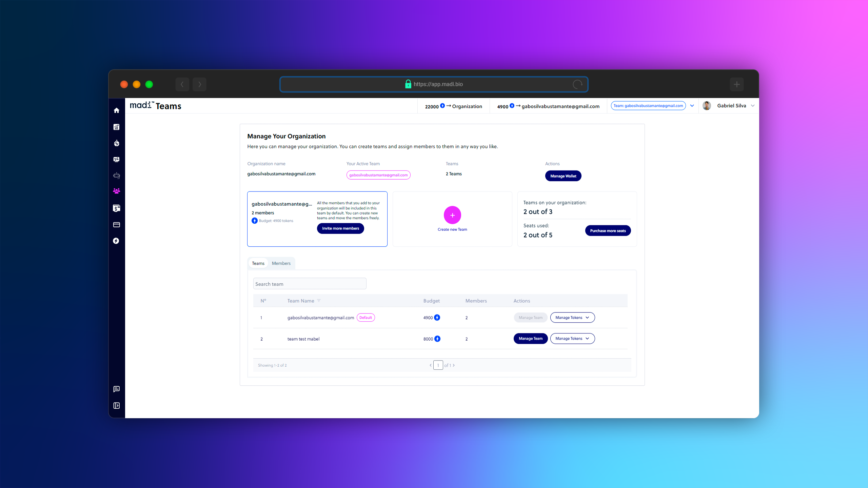
Task: Click Create new Team plus icon
Action: coord(452,215)
